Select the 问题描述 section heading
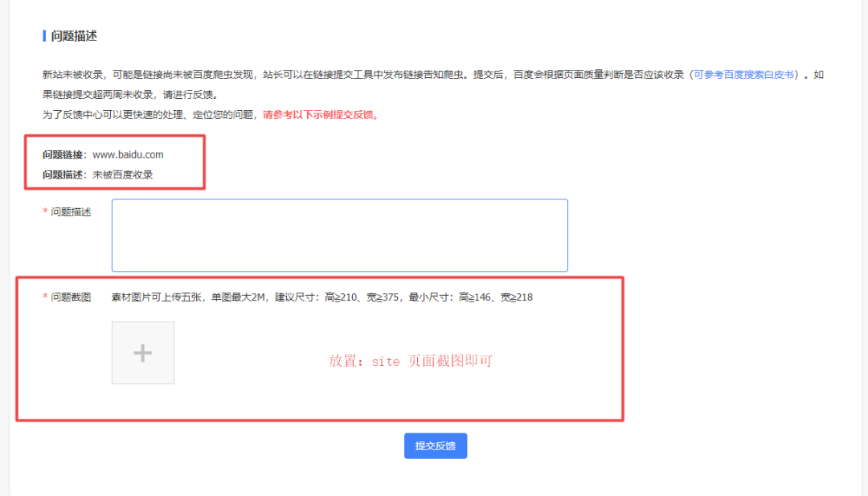Viewport: 868px width, 496px height. point(75,35)
